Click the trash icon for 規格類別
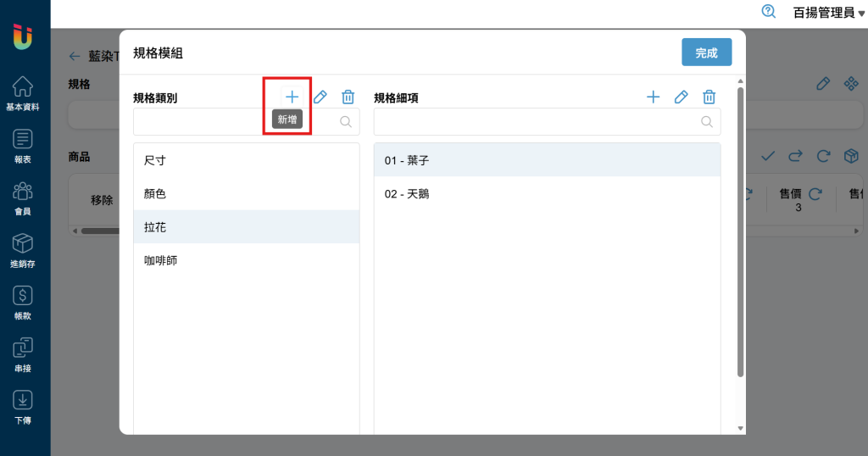This screenshot has width=868, height=456. click(x=348, y=97)
